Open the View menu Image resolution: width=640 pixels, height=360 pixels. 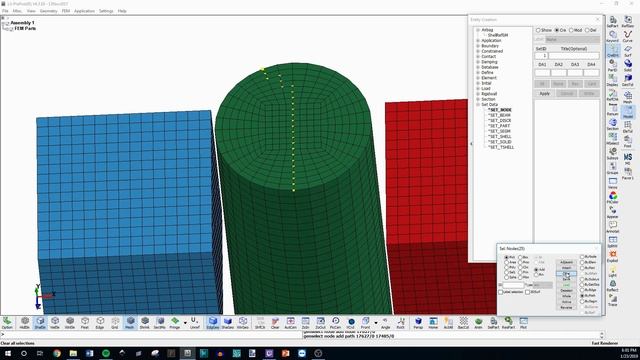31,11
